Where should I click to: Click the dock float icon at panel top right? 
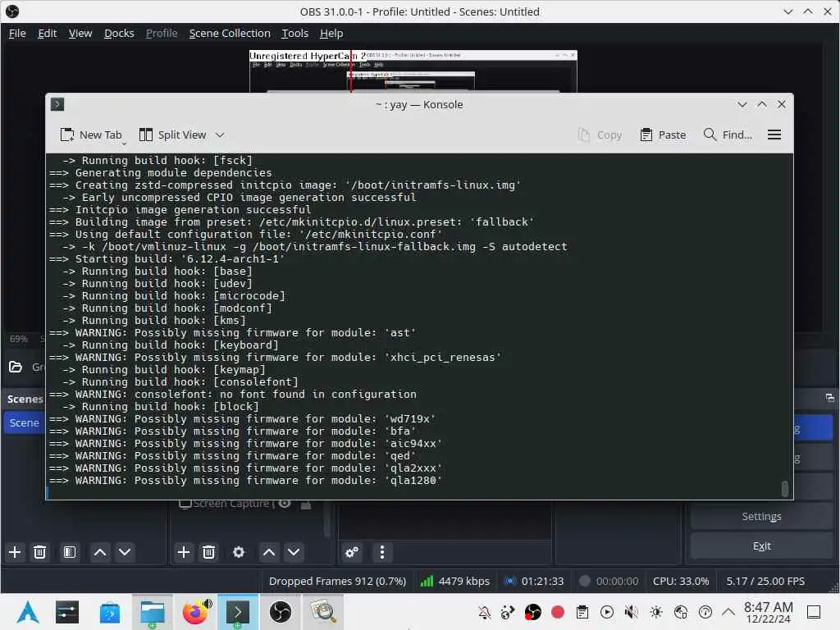tap(830, 398)
